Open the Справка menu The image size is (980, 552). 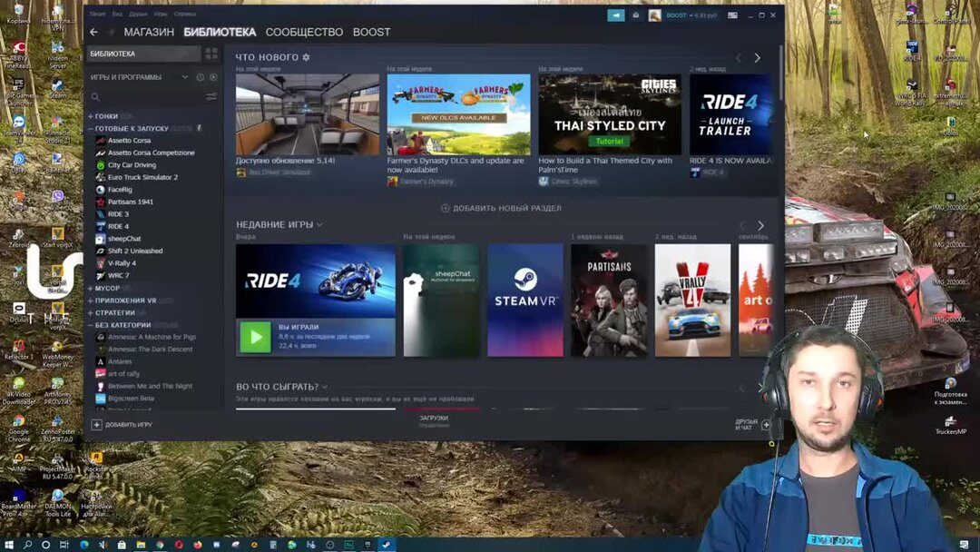pos(186,14)
